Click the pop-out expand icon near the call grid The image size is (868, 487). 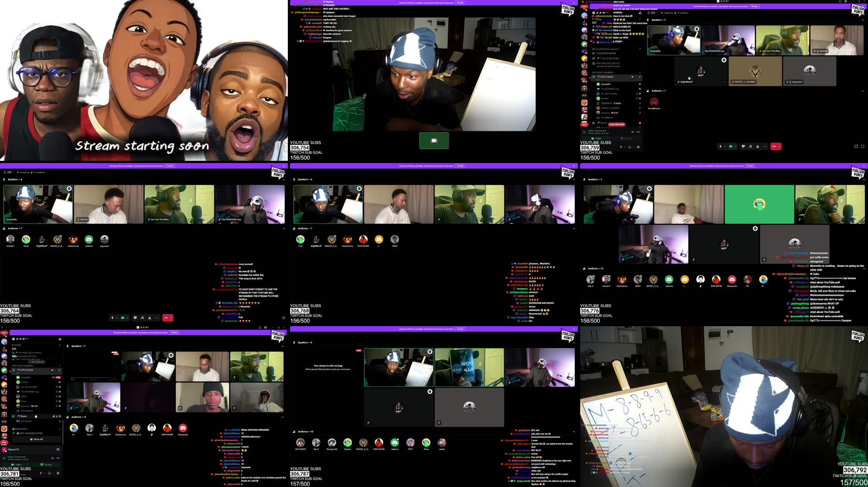(x=856, y=146)
